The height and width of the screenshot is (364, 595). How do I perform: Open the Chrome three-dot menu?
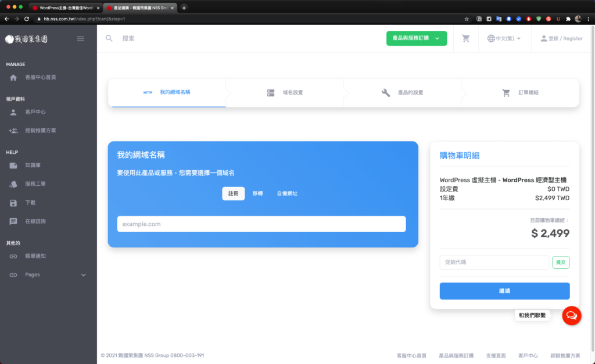589,19
